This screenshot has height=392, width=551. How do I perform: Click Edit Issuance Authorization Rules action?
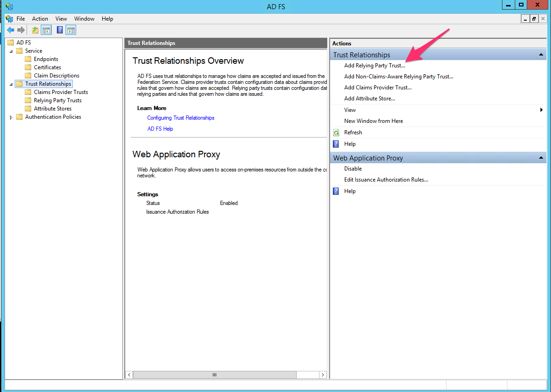386,180
